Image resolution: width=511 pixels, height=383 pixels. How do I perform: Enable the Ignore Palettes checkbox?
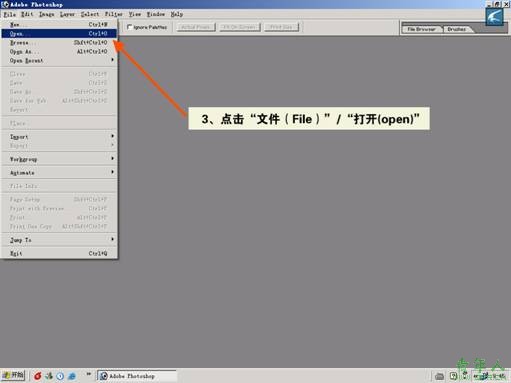click(x=130, y=27)
